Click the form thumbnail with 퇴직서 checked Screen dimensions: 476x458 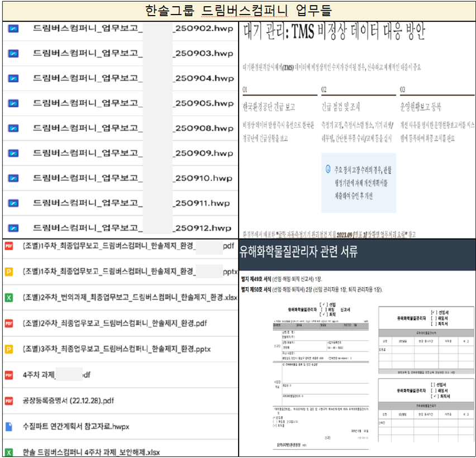(x=426, y=411)
